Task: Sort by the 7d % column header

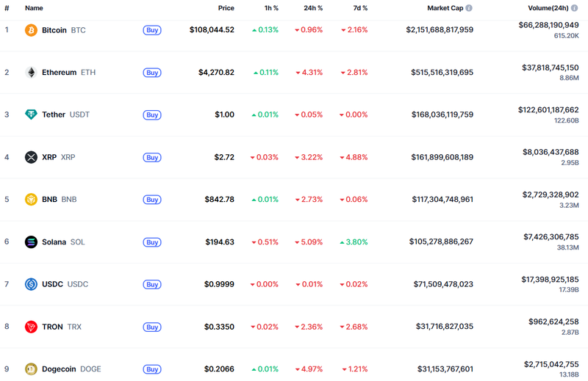Action: (x=359, y=8)
